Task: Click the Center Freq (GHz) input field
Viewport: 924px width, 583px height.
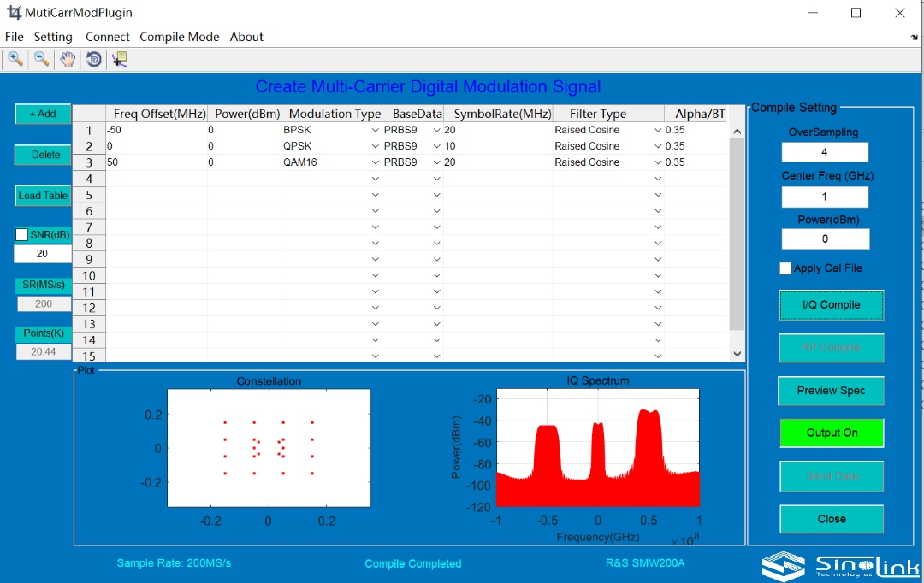Action: pos(825,197)
